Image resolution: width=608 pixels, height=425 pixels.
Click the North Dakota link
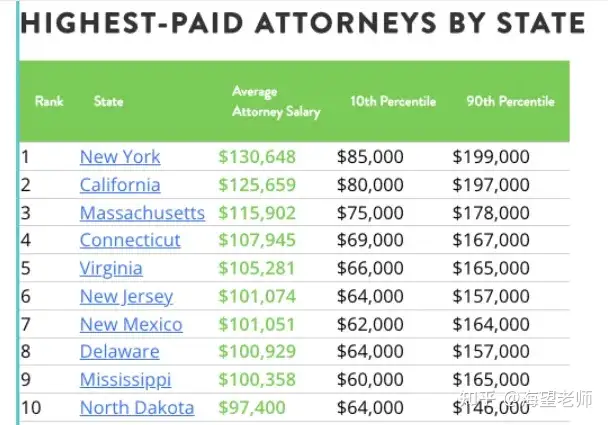point(137,408)
